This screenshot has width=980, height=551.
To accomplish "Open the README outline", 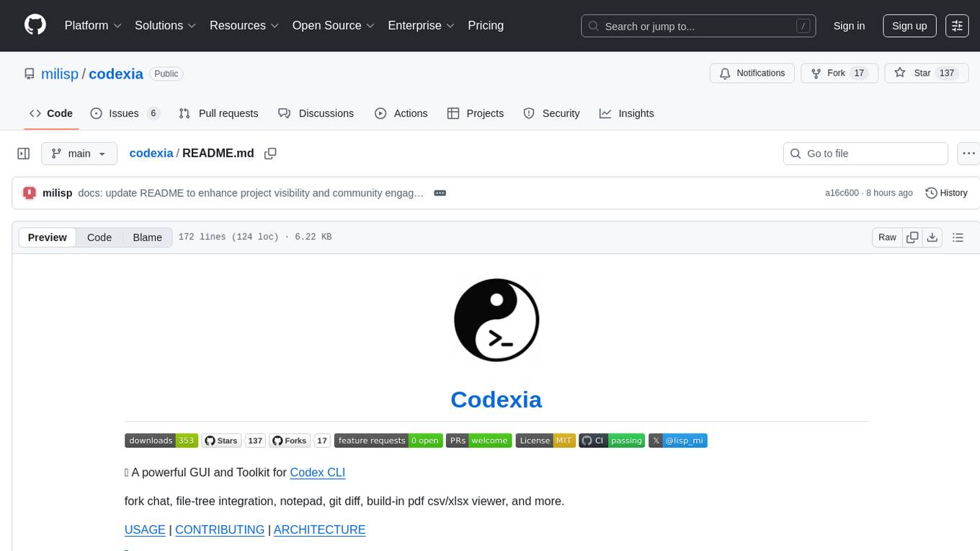I will pos(958,237).
